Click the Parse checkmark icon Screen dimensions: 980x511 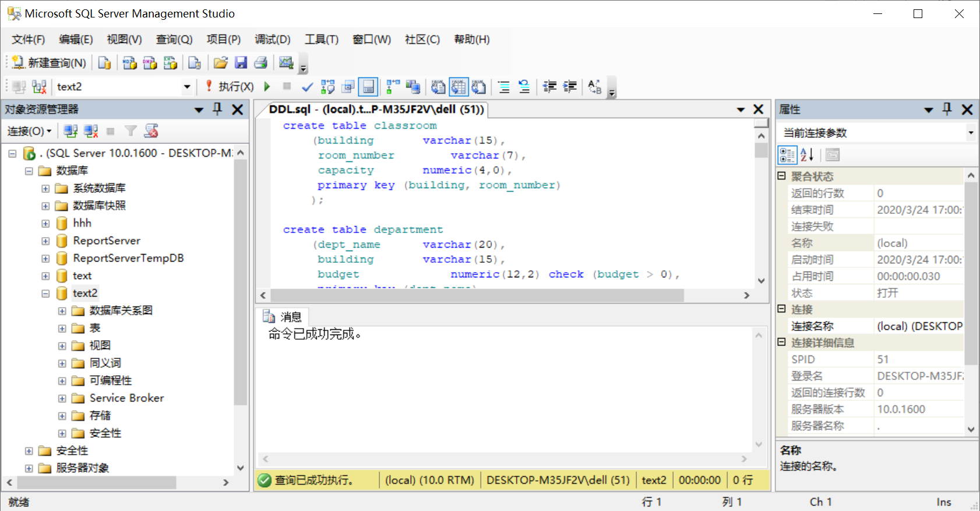(307, 87)
